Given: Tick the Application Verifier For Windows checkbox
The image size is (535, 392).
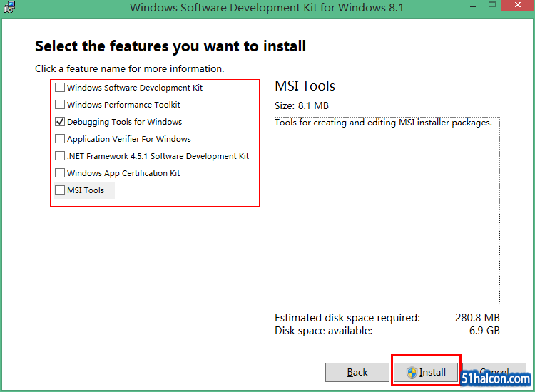Looking at the screenshot, I should point(60,139).
